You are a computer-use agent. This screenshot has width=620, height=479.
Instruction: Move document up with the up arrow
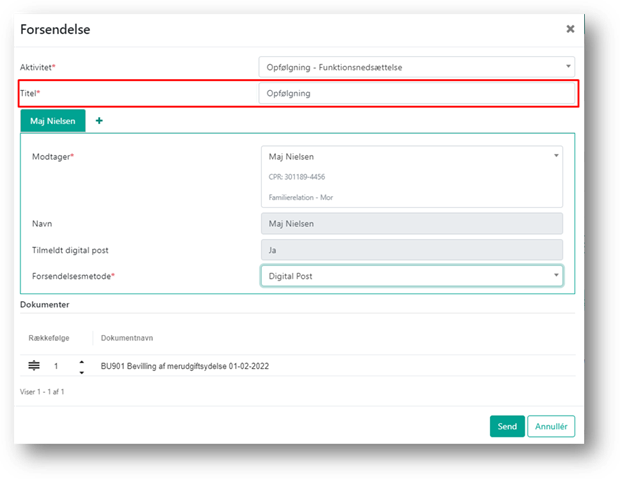tap(81, 361)
